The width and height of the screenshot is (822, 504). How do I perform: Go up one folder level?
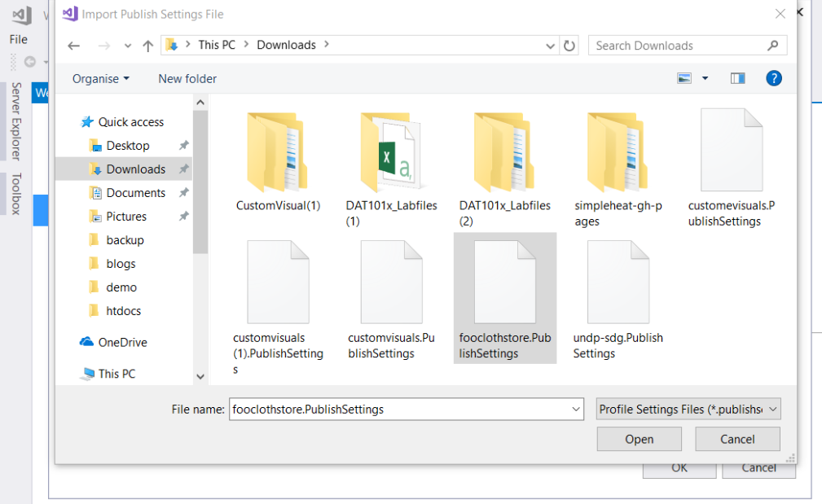(147, 46)
